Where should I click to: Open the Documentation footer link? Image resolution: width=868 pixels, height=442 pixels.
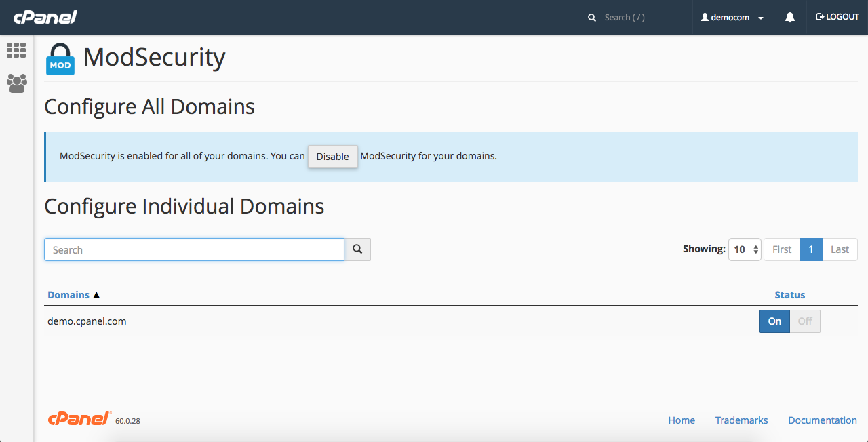[x=823, y=420]
